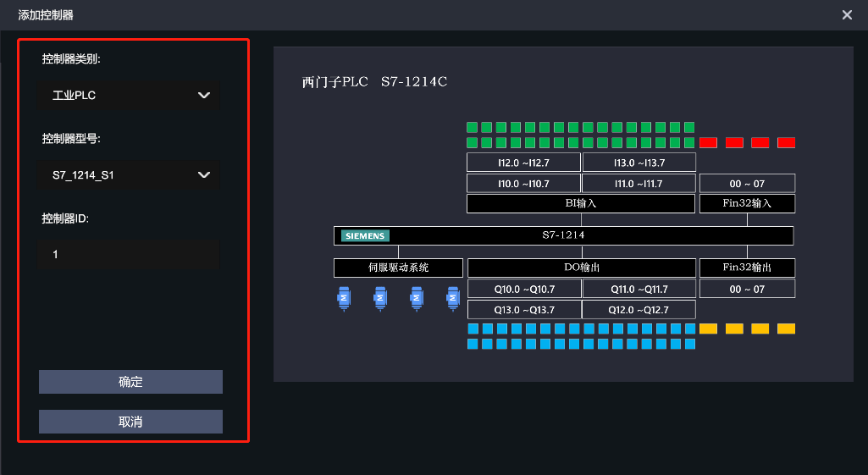Select the I11.0 ~I11.7 input box
The width and height of the screenshot is (868, 475).
coord(639,184)
